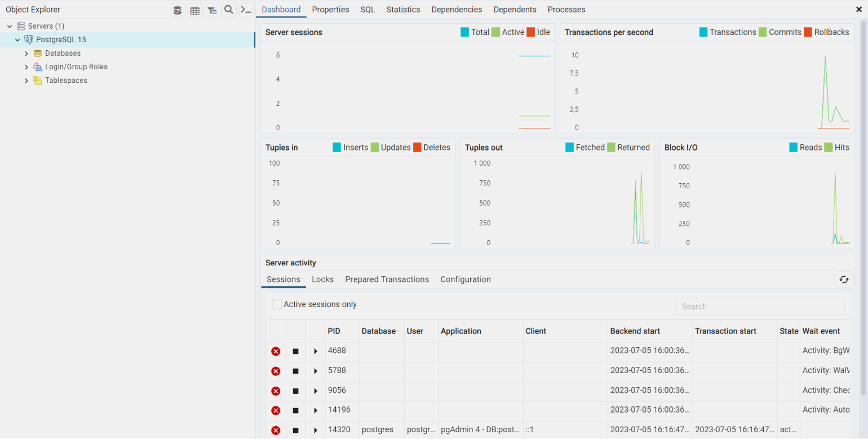Screen dimensions: 868x439
Task: Cancel active query for PID 4688
Action: pos(295,352)
